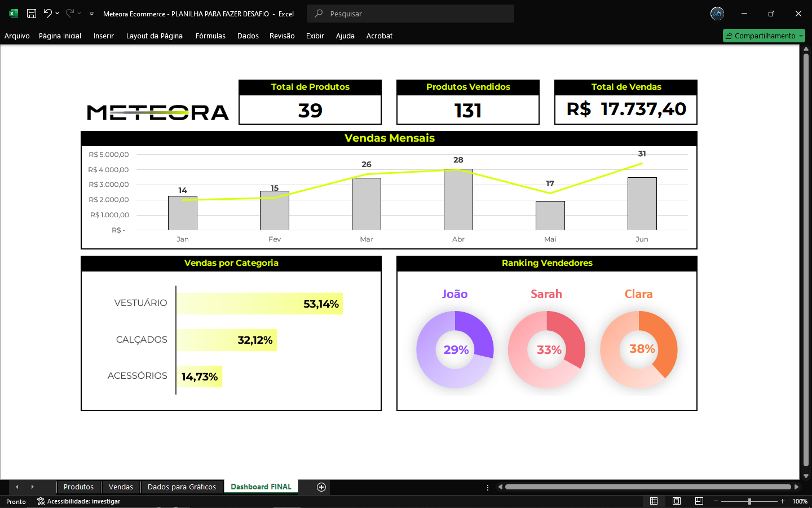Save the workbook with the floppy disk icon
The width and height of the screenshot is (812, 508).
32,14
